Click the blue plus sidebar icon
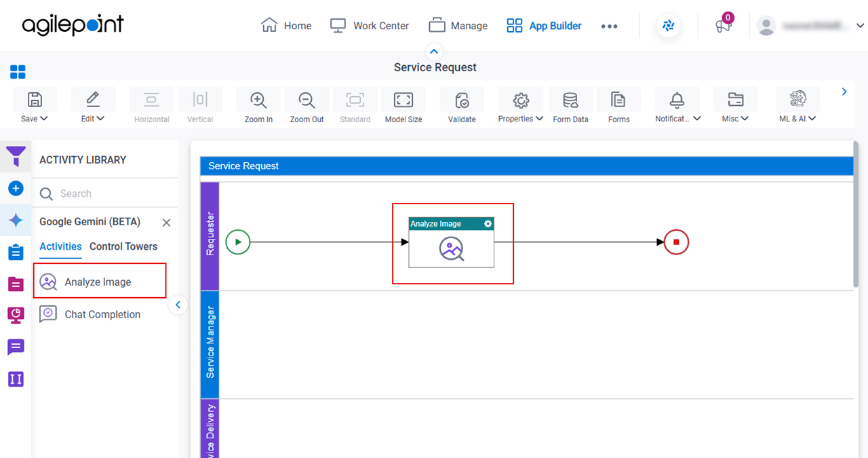The image size is (868, 458). click(16, 188)
